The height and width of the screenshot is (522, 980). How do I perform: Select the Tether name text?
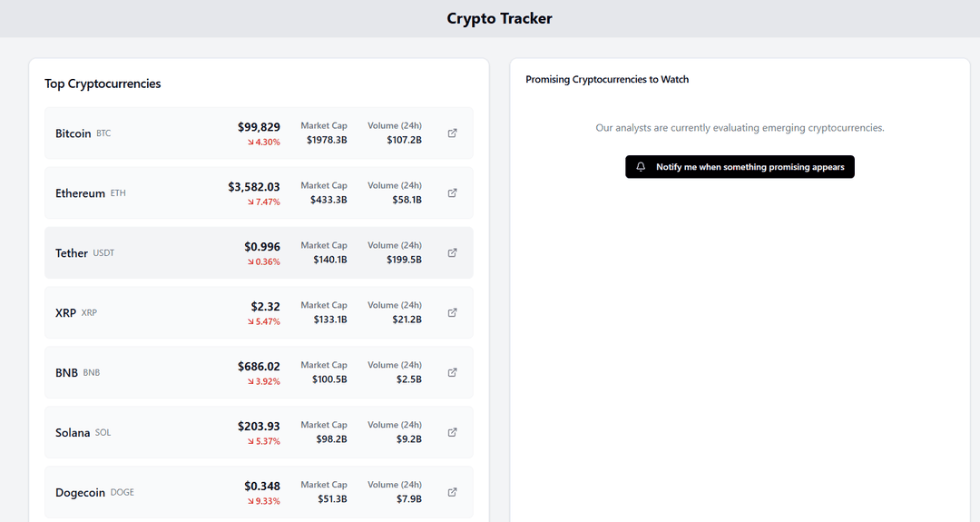72,253
